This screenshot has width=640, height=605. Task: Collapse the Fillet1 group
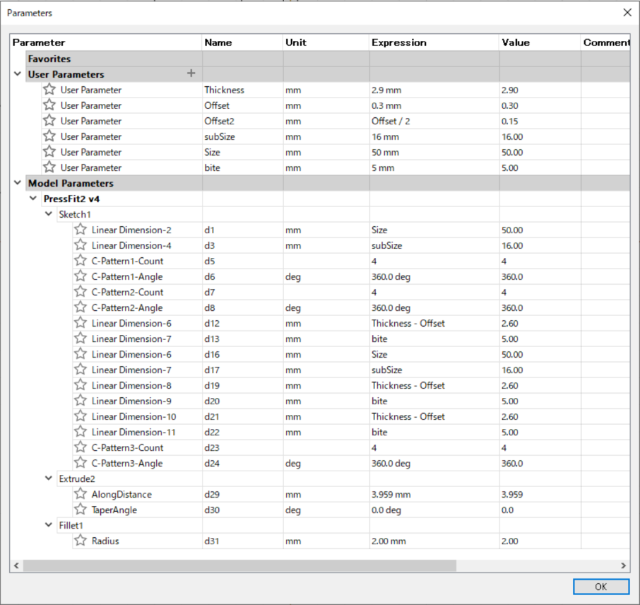49,525
